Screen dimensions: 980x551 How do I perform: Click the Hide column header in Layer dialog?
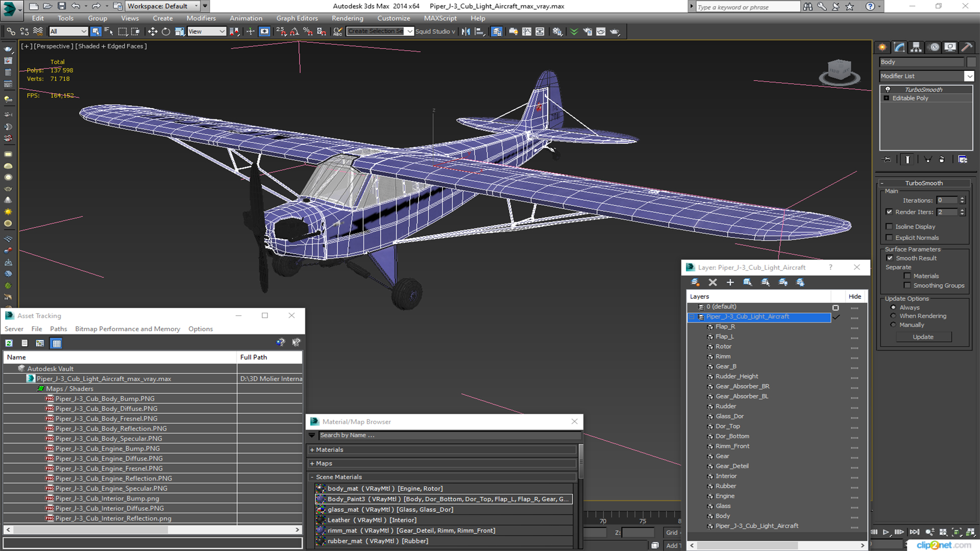(854, 296)
